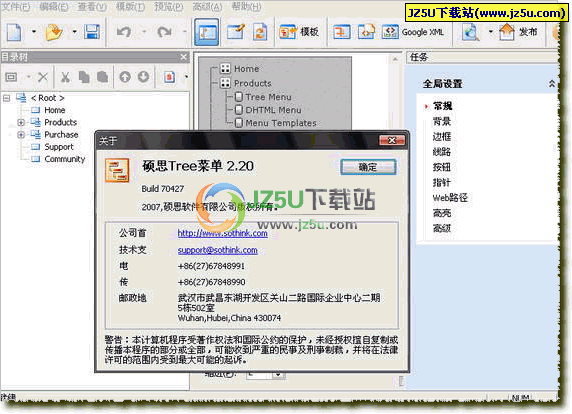The height and width of the screenshot is (414, 572).
Task: Expand the Purchase node in the directory tree
Action: tap(21, 135)
